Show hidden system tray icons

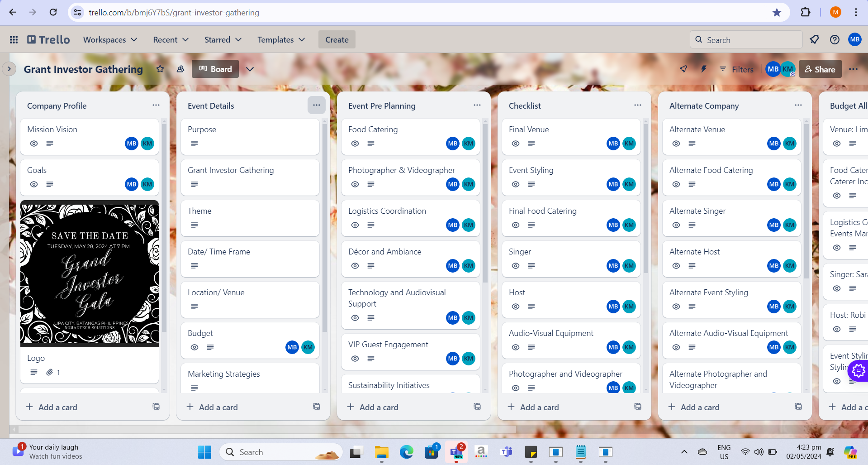click(x=684, y=452)
